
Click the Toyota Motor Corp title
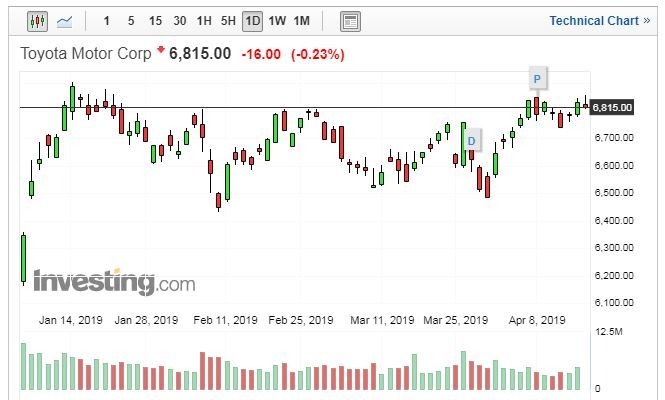coord(86,53)
